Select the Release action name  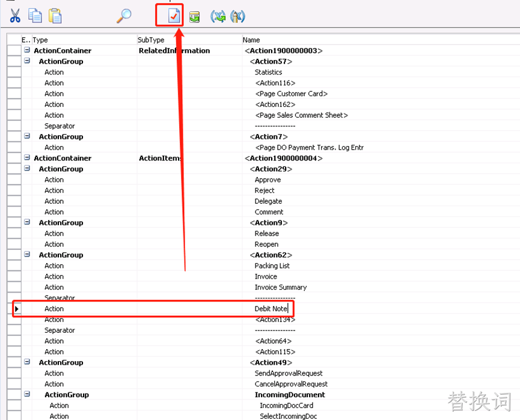(x=267, y=233)
